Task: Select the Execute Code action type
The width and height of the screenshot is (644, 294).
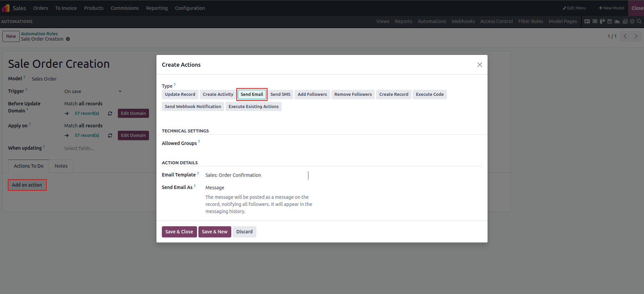Action: [x=430, y=94]
